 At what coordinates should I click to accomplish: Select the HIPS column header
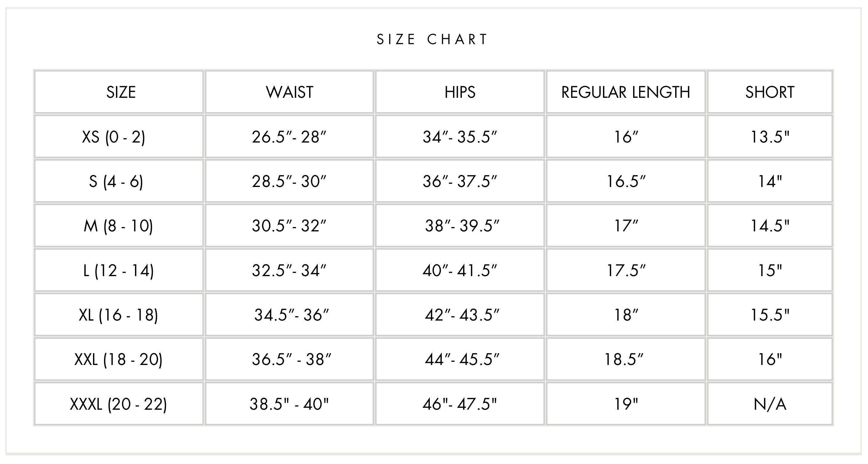coord(460,92)
